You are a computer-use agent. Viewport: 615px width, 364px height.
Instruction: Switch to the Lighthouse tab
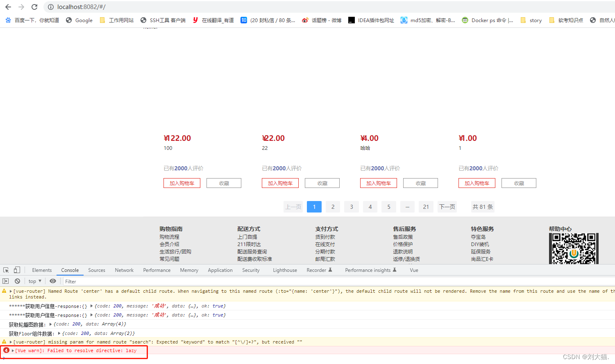285,270
